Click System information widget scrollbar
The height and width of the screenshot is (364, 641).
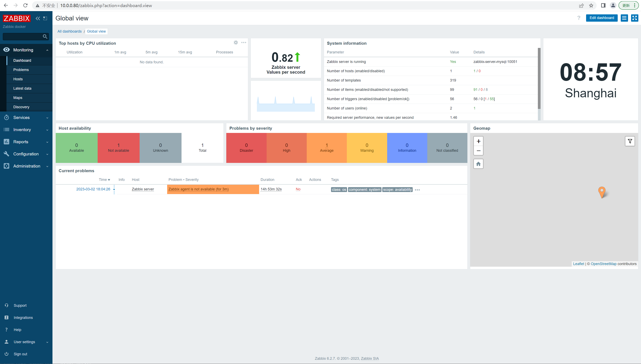click(539, 79)
